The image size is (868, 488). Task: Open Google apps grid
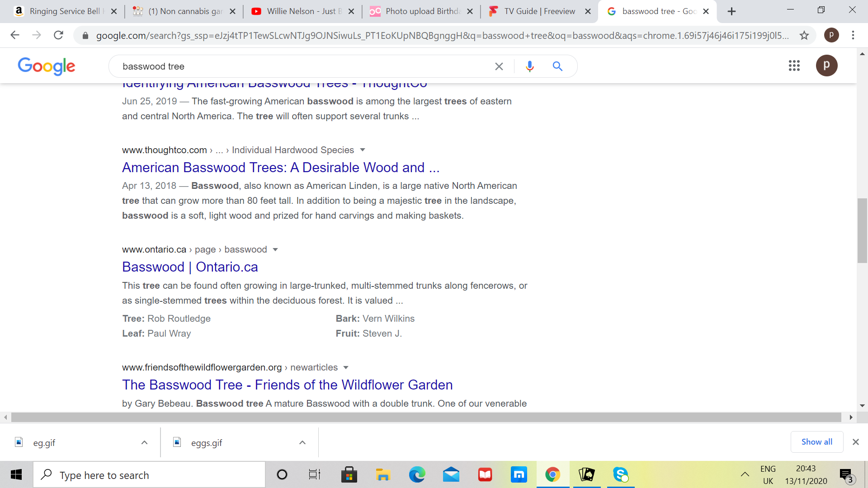pyautogui.click(x=794, y=66)
